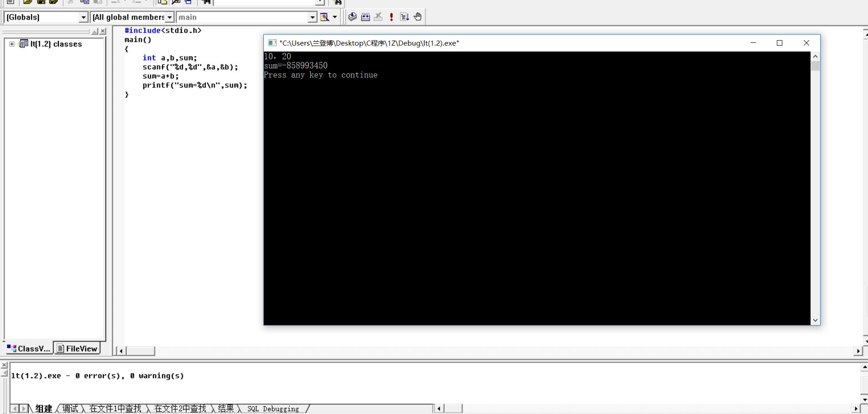Click the WizardBar action wand icon
The height and width of the screenshot is (414, 868).
click(x=324, y=17)
